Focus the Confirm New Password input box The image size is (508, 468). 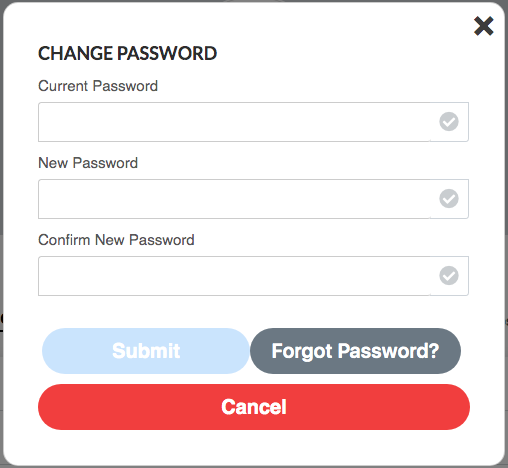click(253, 276)
